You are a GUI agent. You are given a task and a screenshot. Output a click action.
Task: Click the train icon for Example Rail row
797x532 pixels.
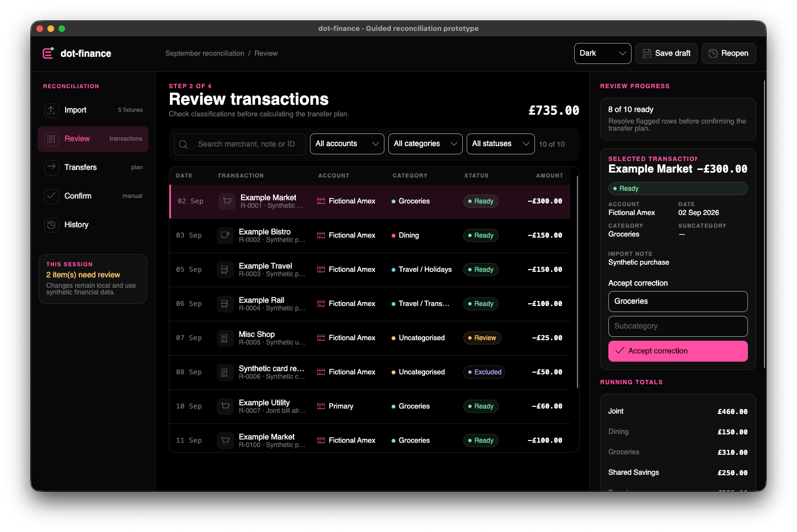tap(225, 304)
